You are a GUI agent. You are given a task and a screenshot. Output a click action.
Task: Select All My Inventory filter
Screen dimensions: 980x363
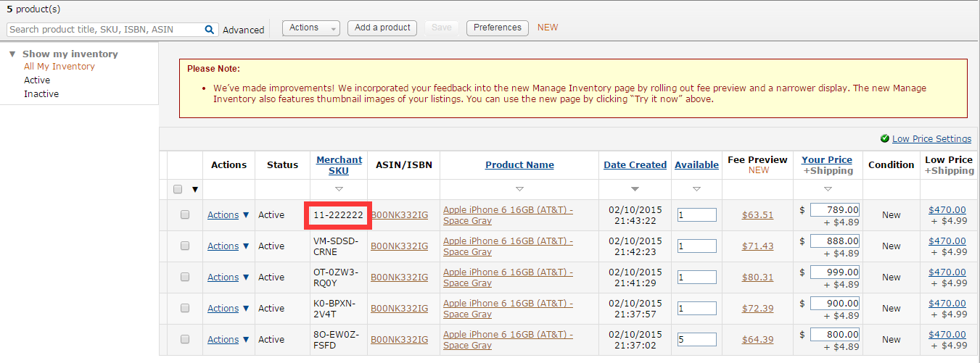(x=59, y=67)
